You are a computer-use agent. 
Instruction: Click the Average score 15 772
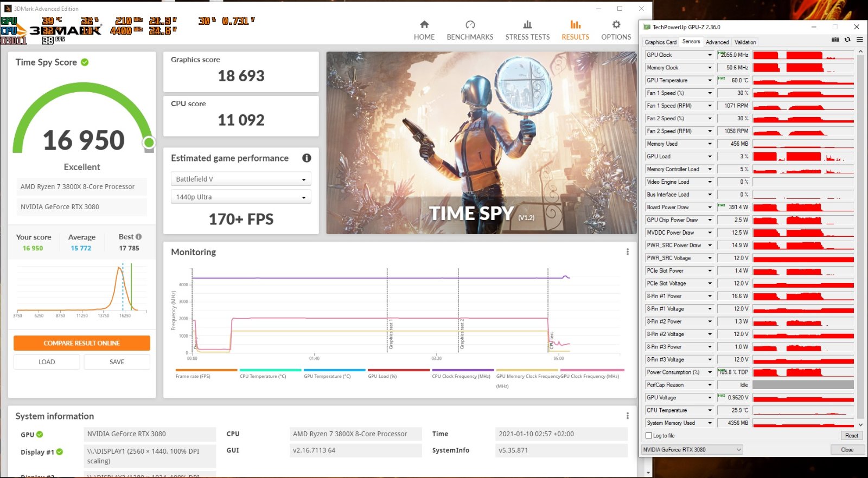pos(81,248)
